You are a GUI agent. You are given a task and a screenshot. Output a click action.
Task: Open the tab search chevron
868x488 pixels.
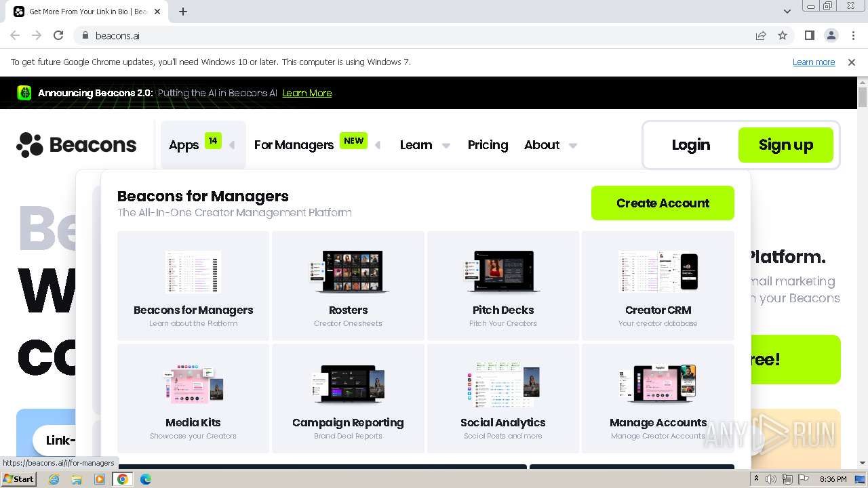point(787,12)
